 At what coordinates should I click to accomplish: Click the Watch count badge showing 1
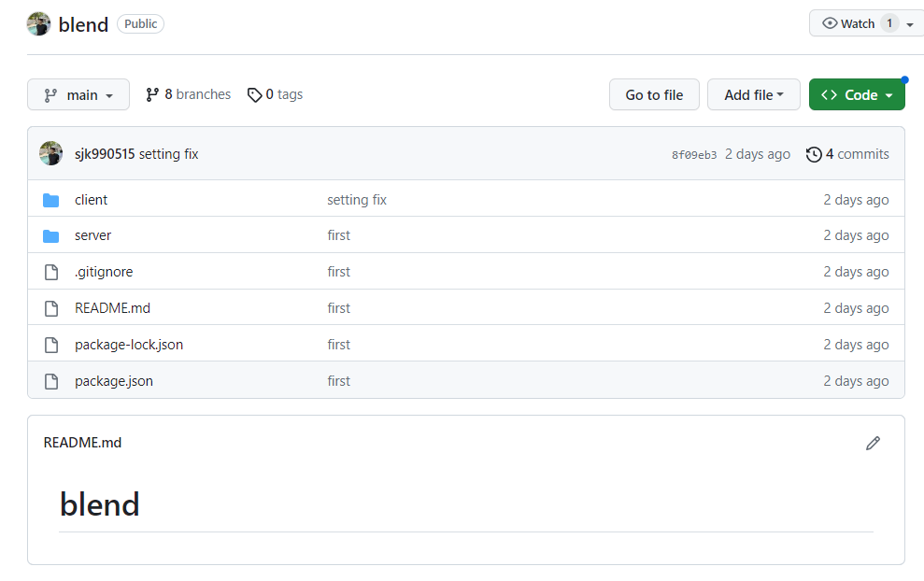[889, 23]
